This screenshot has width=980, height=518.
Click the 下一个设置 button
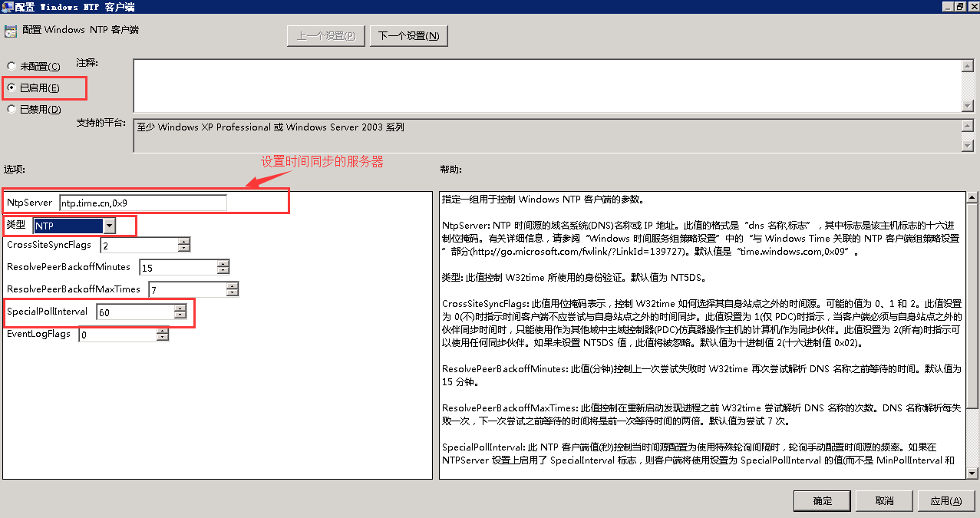point(409,35)
